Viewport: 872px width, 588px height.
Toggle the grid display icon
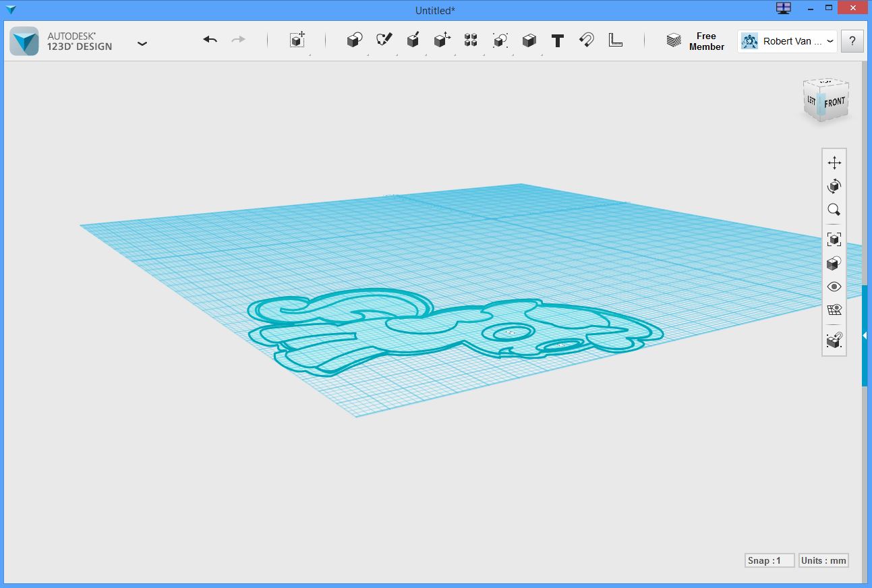834,310
